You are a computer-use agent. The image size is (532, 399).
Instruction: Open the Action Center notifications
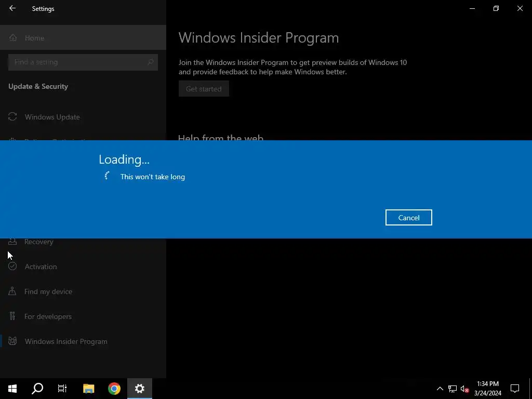click(515, 389)
